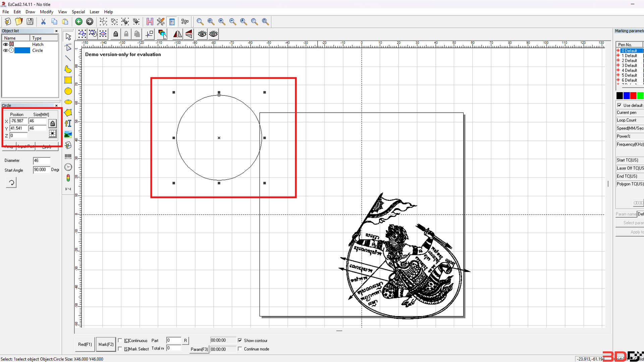Screen dimensions: 644x362
Task: Hide the Hatch object via eye icon
Action: [x=5, y=44]
